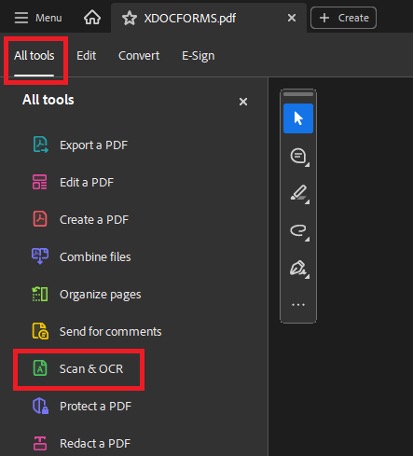This screenshot has height=456, width=414.
Task: Switch to the Convert tab
Action: tap(139, 56)
